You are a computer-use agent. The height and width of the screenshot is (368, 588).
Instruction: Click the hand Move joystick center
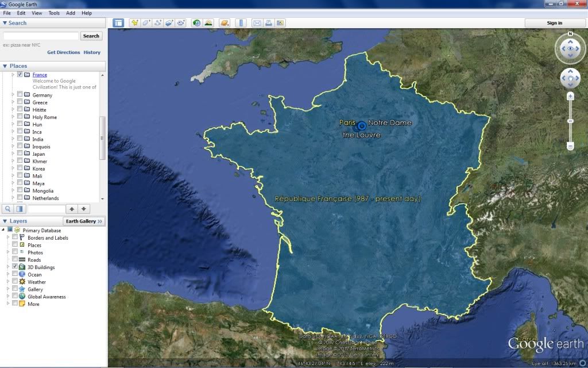(570, 78)
